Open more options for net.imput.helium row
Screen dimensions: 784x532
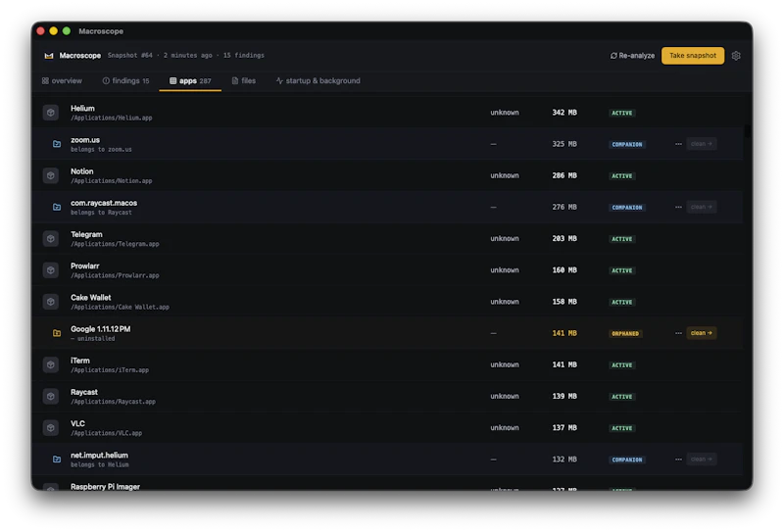click(678, 459)
